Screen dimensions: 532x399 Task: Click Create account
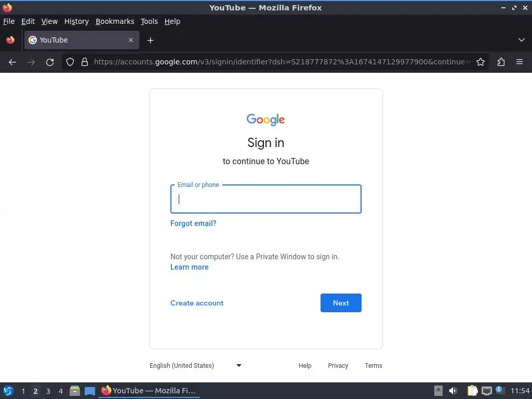coord(197,303)
